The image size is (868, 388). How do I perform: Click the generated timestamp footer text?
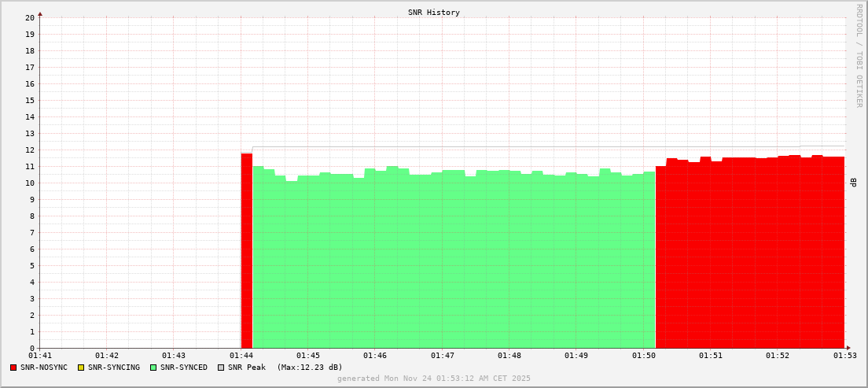[x=433, y=379]
